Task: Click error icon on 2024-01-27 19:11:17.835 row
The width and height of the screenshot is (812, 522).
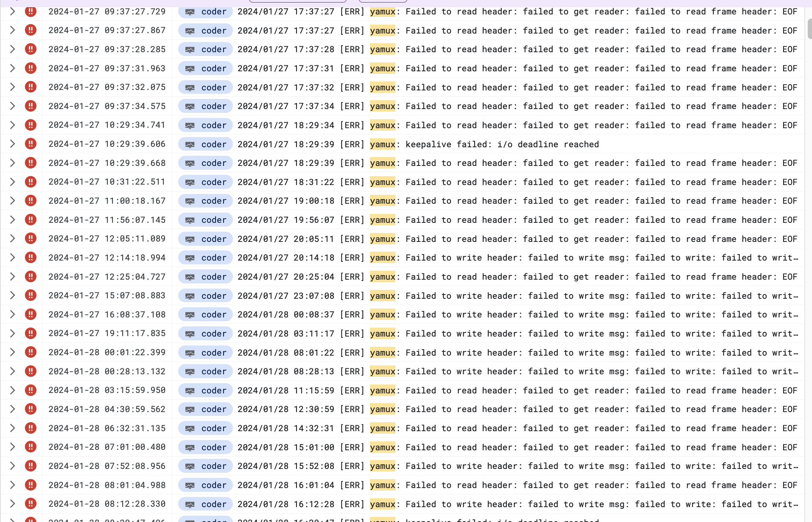Action: [x=31, y=333]
